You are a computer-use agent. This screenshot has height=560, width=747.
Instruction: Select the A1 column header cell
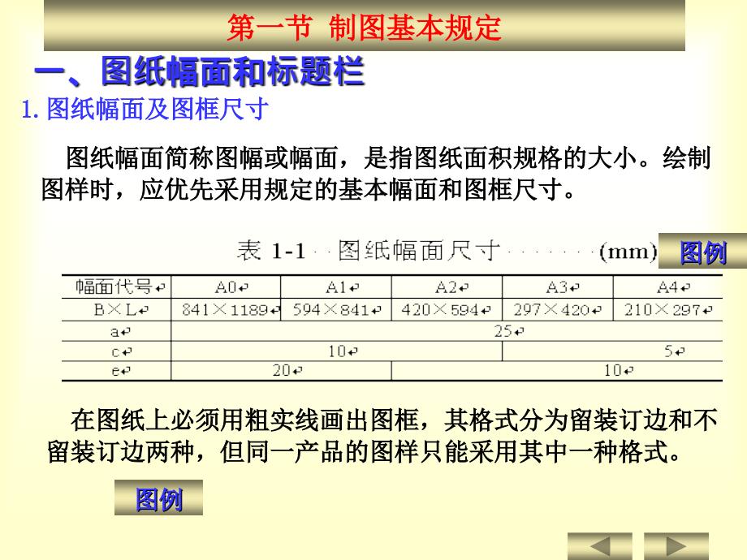click(x=336, y=287)
